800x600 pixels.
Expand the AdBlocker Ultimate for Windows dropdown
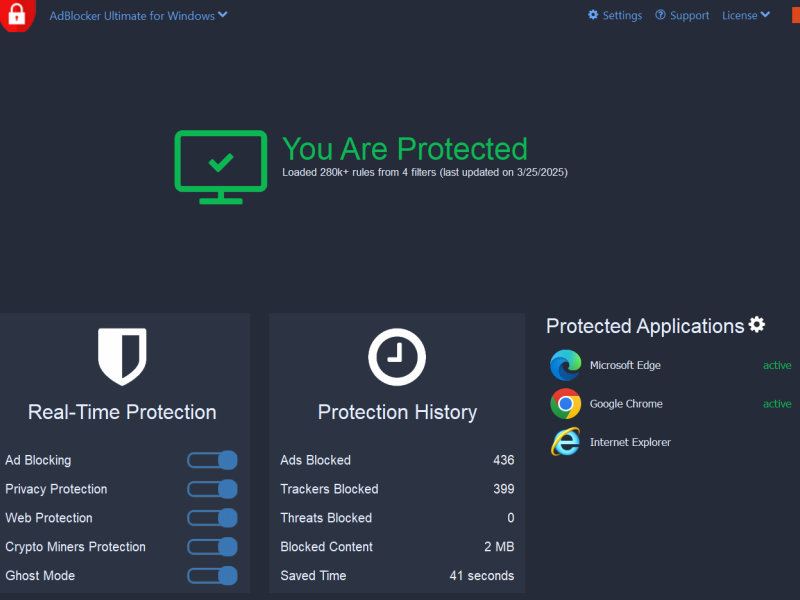click(x=138, y=16)
